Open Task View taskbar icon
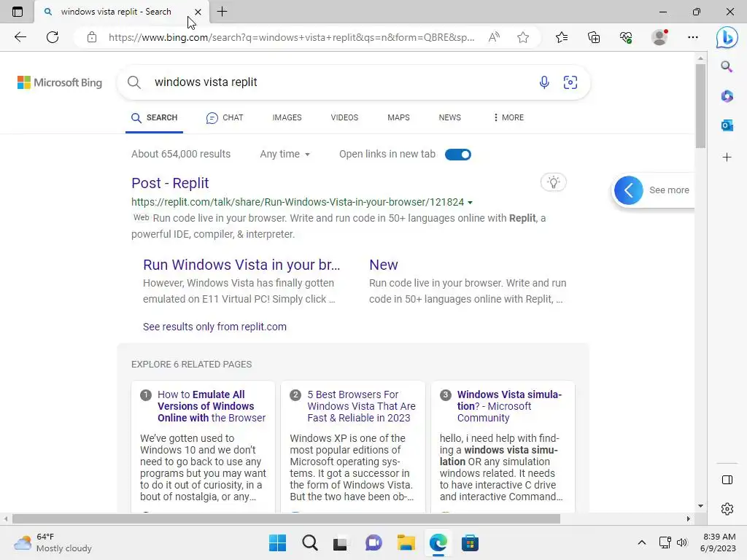This screenshot has width=747, height=560. 340,542
